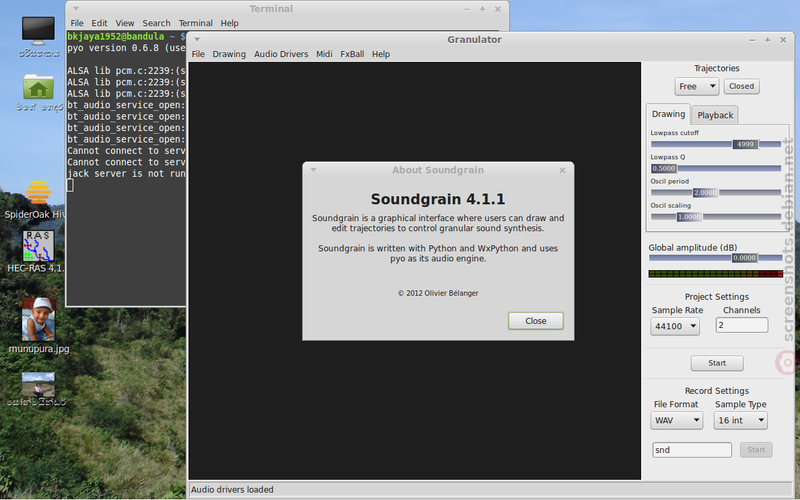Screen dimensions: 800x500
Task: Open About Soundgrain dialog window menu arrow
Action: 314,170
